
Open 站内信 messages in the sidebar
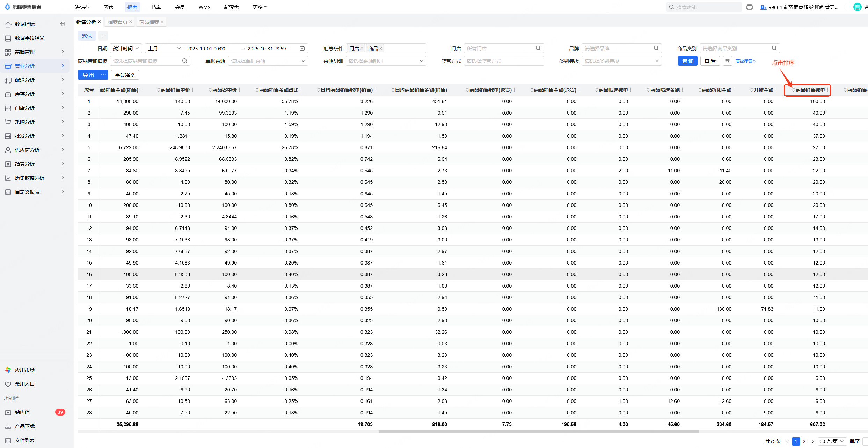pos(22,412)
